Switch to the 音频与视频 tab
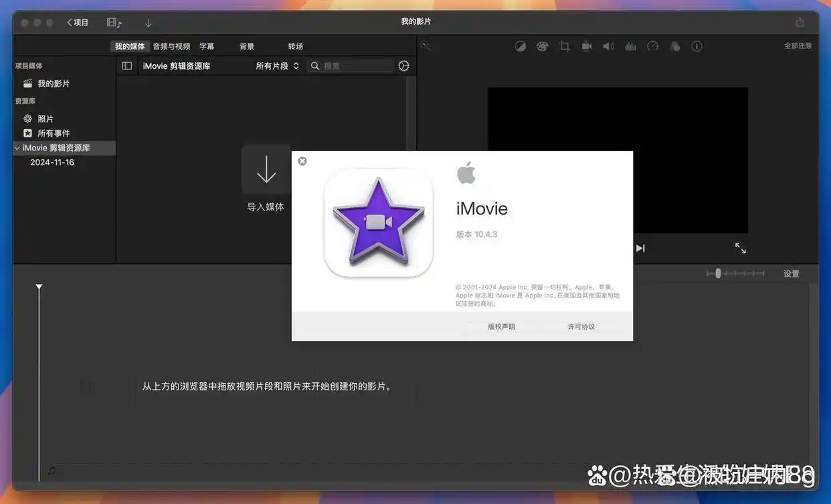 [171, 46]
